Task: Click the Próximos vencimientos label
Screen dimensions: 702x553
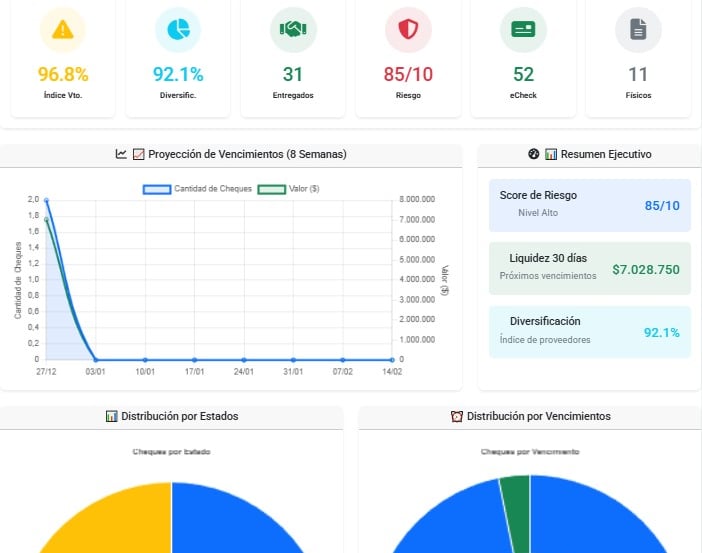Action: coord(548,276)
